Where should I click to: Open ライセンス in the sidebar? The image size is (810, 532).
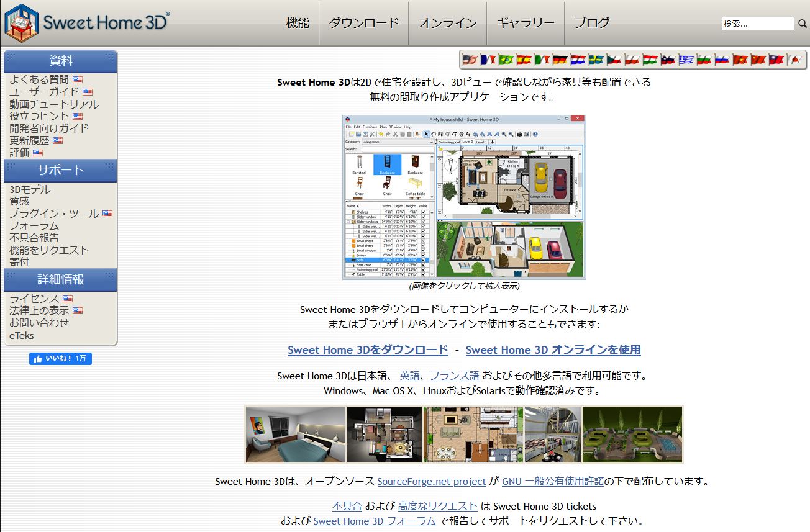click(34, 299)
